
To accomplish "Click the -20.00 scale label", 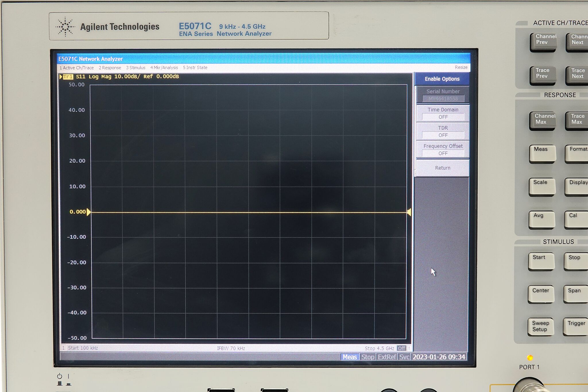I will [77, 263].
